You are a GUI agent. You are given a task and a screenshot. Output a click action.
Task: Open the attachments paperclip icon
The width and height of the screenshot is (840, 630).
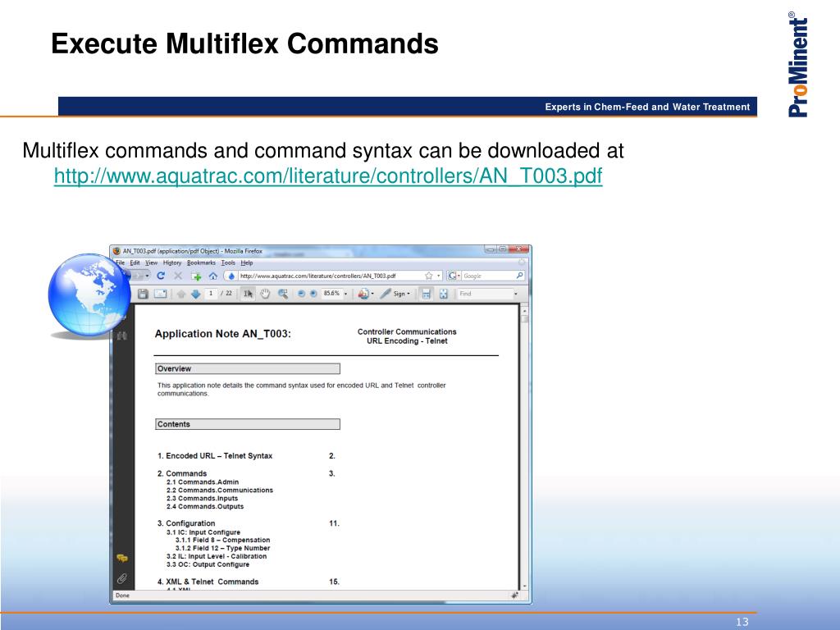[122, 578]
